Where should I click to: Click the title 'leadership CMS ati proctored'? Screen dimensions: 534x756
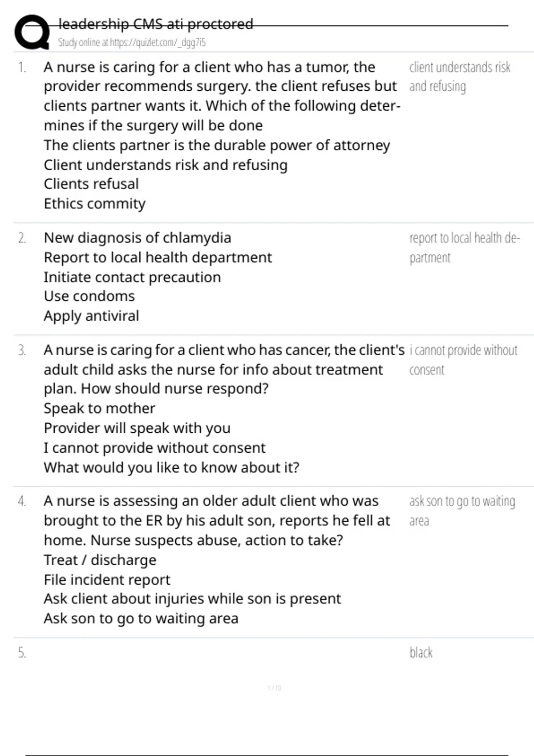tap(156, 24)
